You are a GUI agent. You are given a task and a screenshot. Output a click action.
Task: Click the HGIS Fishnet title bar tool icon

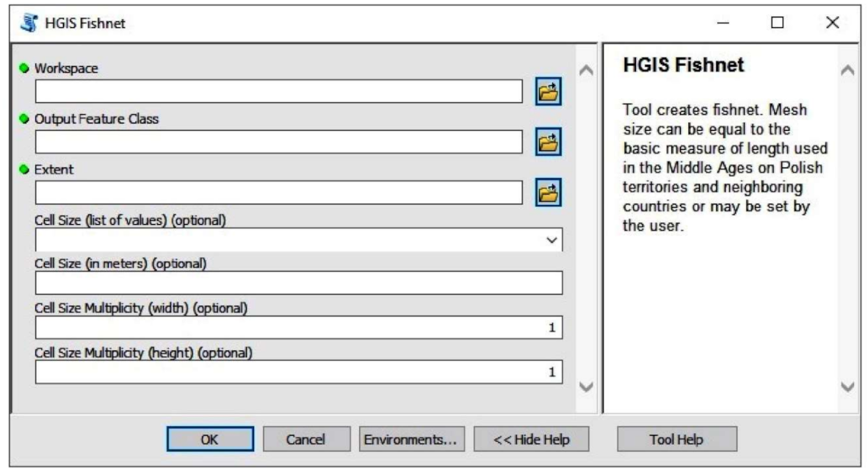click(x=25, y=24)
